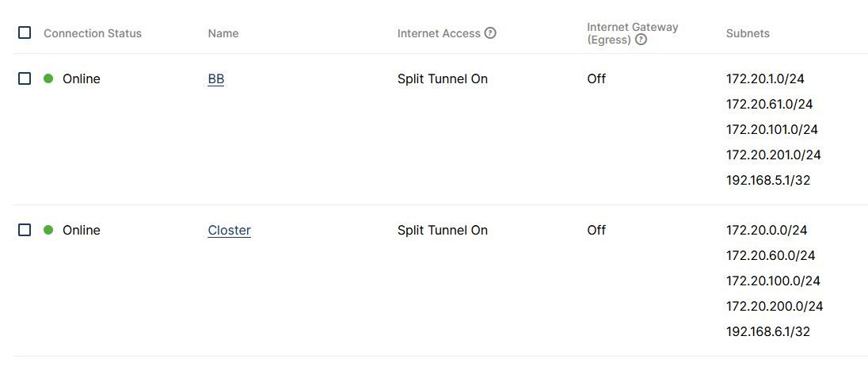This screenshot has height=382, width=868.
Task: Select subnet 172.20.1.0/24 in BB row
Action: click(765, 78)
